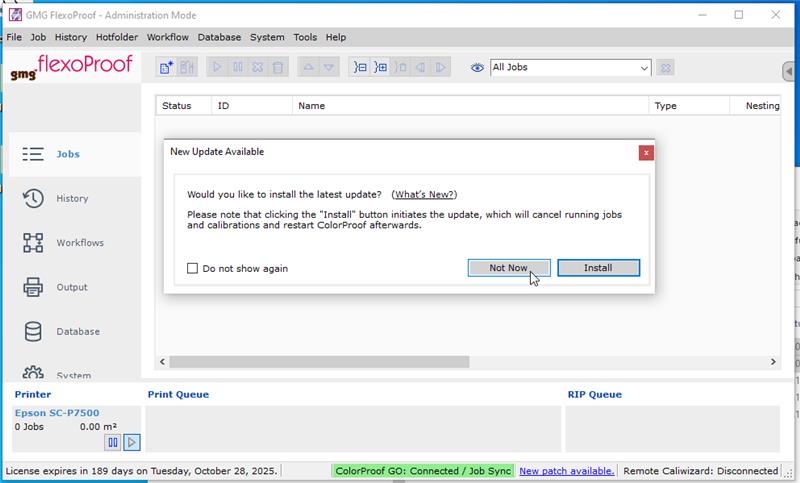Screen dimensions: 800x483
Task: Click the New patch available link
Action: pyautogui.click(x=566, y=471)
